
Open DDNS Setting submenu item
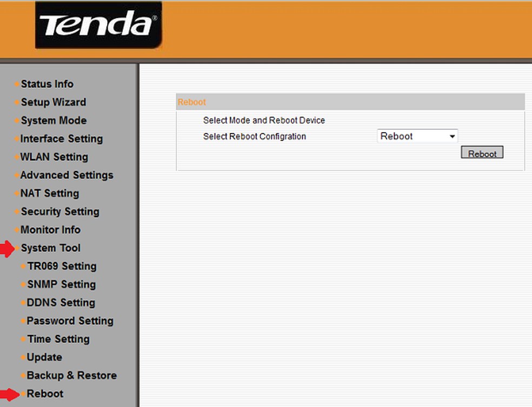click(61, 303)
